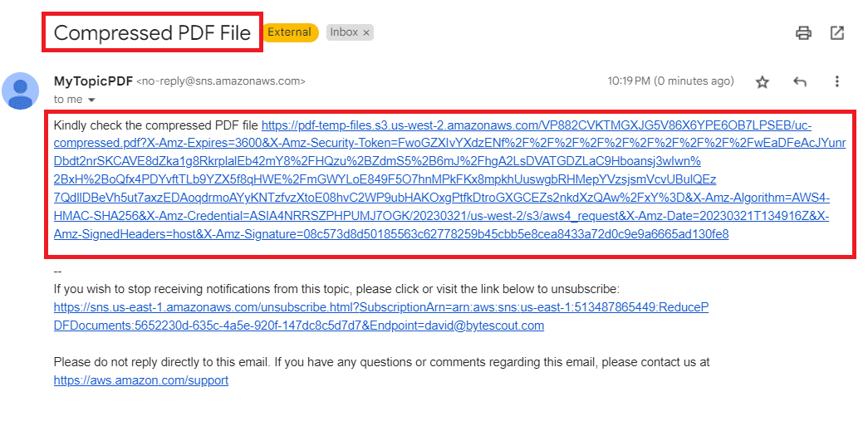Click the sender name MyTopicPDF
This screenshot has height=426, width=868.
pos(93,81)
